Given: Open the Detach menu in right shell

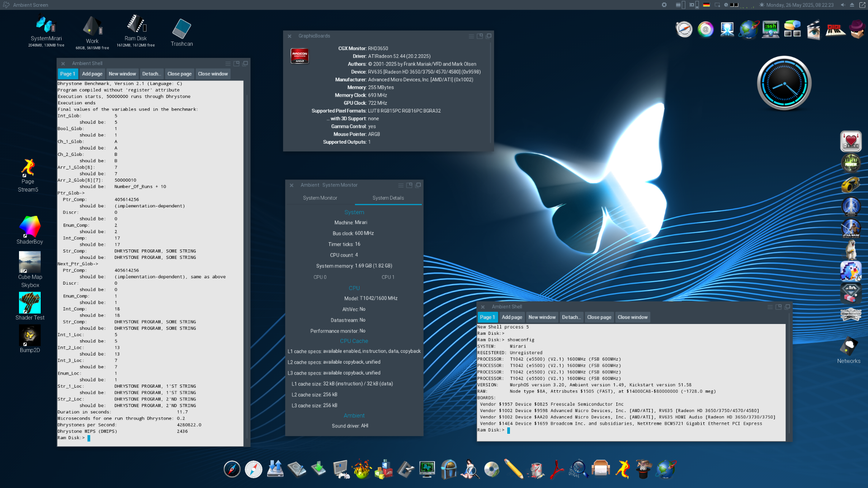Looking at the screenshot, I should tap(571, 317).
